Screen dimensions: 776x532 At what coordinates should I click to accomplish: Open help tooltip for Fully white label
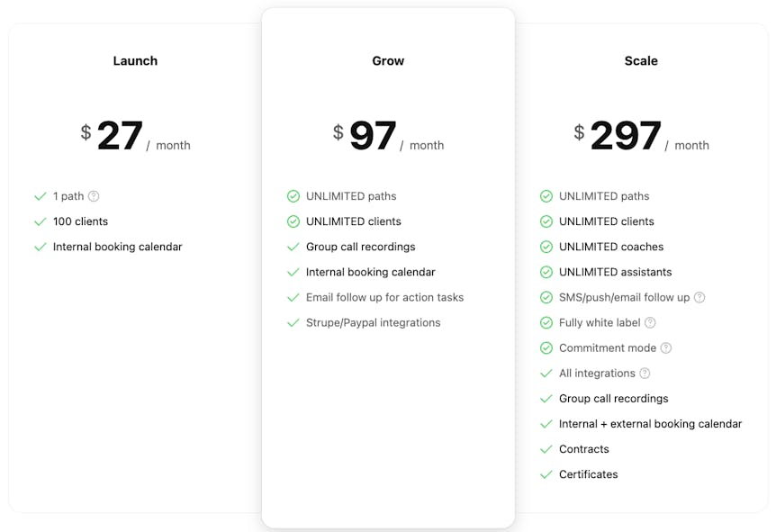pos(650,322)
